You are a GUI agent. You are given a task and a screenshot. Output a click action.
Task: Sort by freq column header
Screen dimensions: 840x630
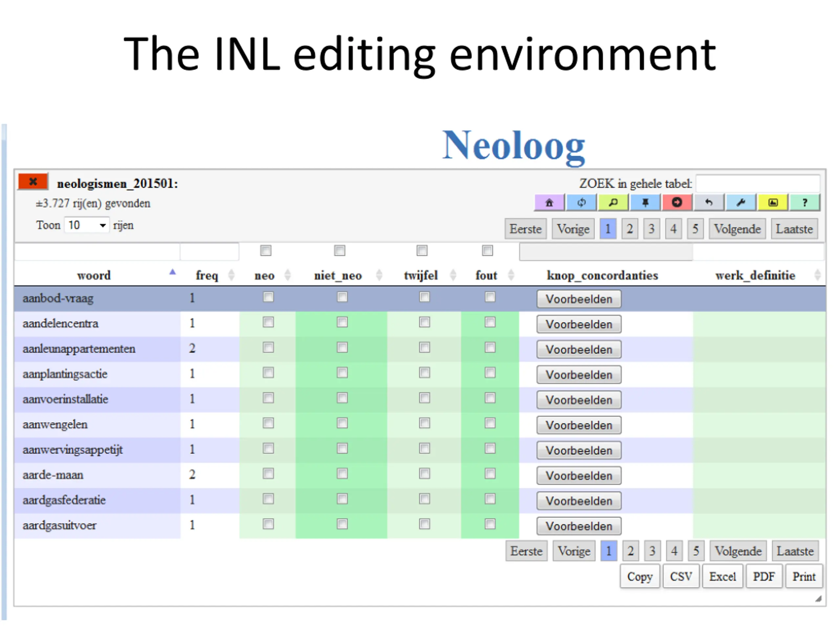click(207, 275)
